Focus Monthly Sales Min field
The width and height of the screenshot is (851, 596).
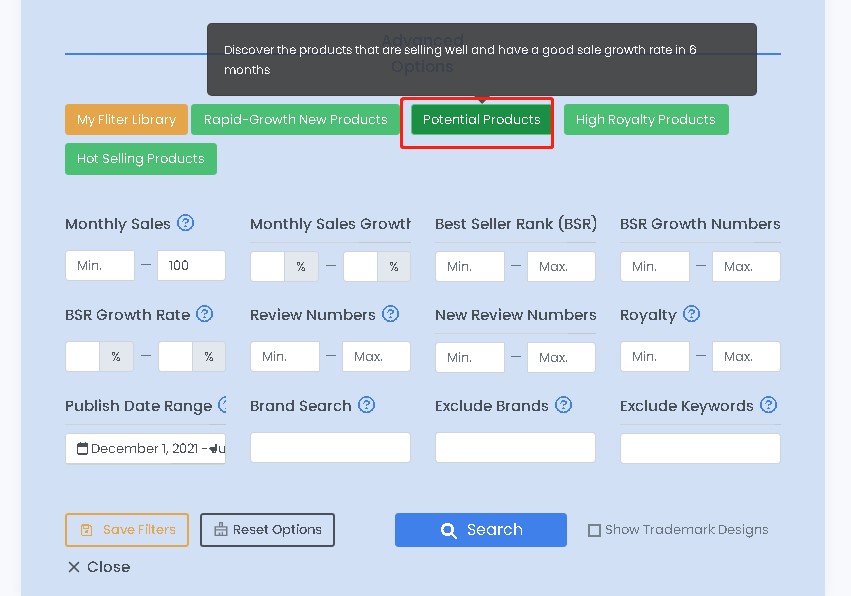coord(100,265)
